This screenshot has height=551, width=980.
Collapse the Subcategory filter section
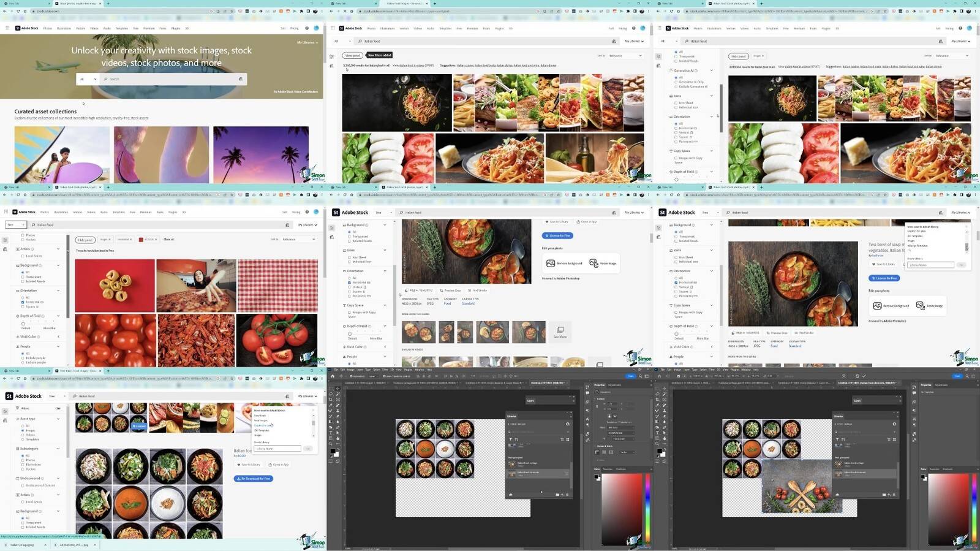point(58,449)
